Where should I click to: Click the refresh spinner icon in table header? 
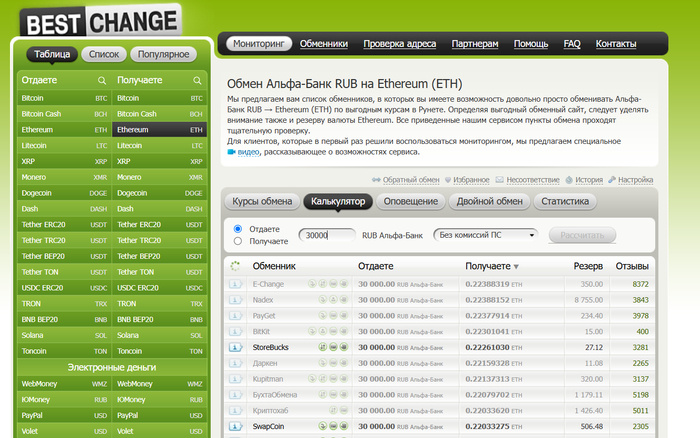coord(235,266)
